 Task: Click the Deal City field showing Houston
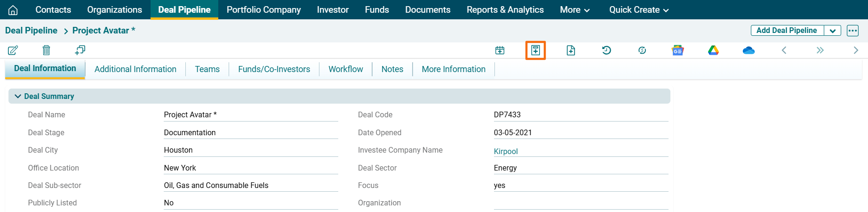click(x=250, y=150)
